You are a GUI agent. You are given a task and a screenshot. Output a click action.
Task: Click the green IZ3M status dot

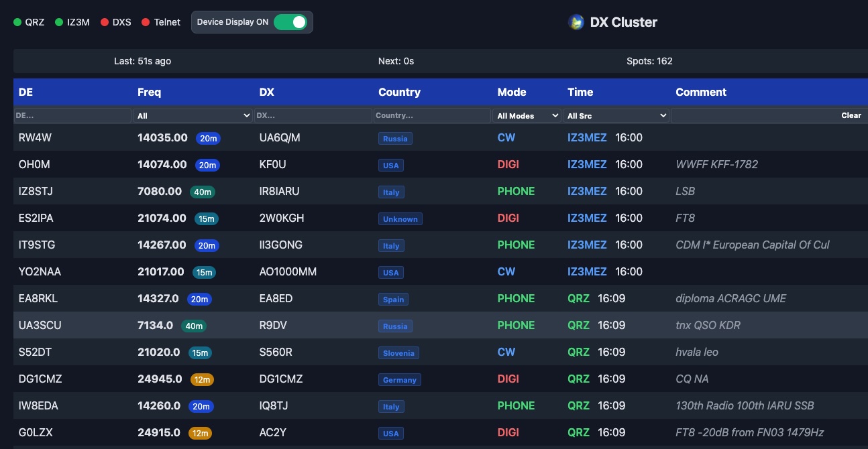[59, 22]
